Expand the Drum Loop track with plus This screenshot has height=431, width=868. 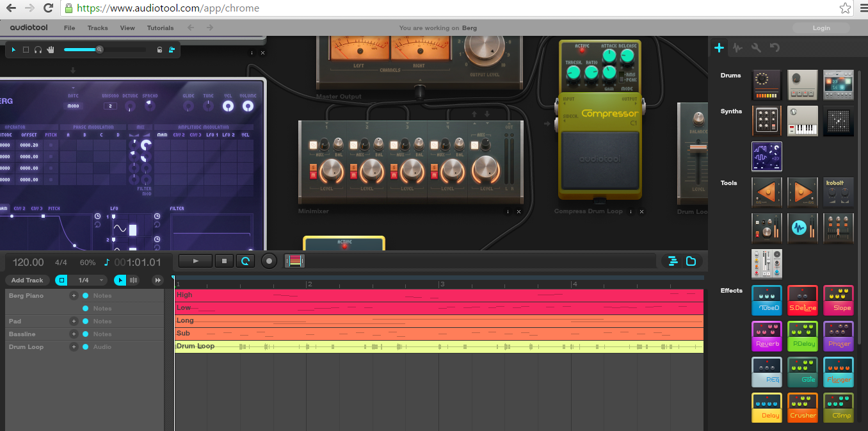[x=74, y=347]
